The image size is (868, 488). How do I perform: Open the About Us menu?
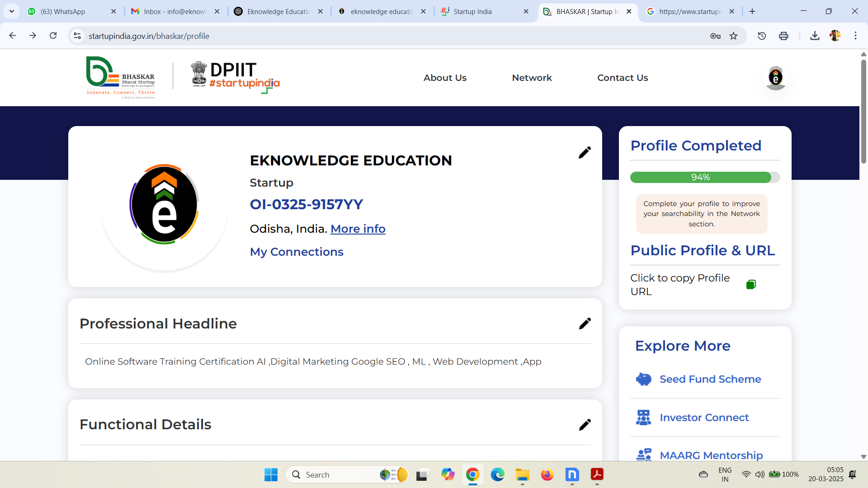[445, 78]
